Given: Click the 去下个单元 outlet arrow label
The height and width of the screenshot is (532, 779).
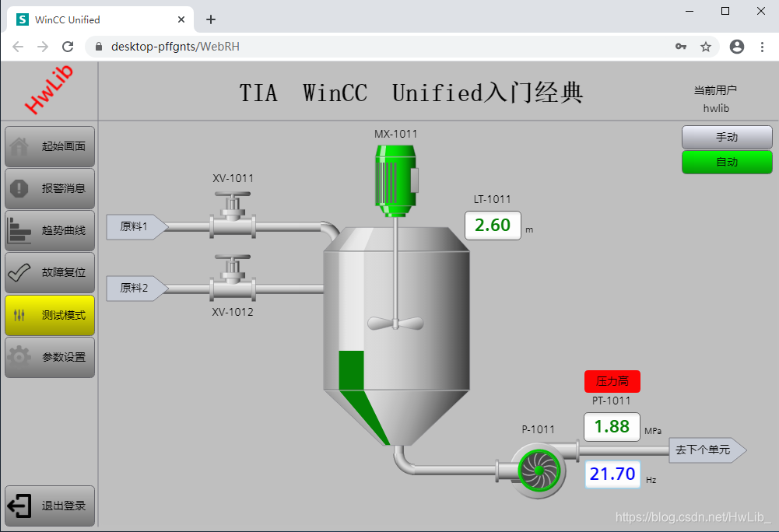Looking at the screenshot, I should click(x=707, y=450).
